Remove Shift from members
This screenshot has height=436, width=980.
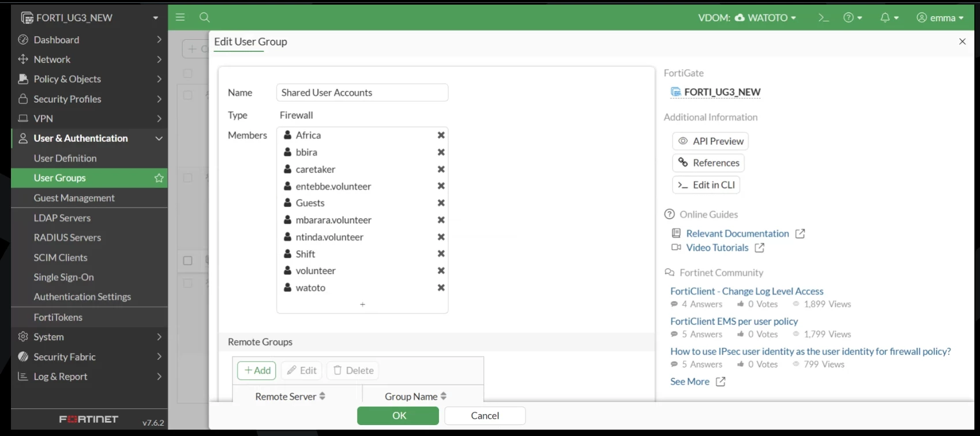pyautogui.click(x=441, y=254)
